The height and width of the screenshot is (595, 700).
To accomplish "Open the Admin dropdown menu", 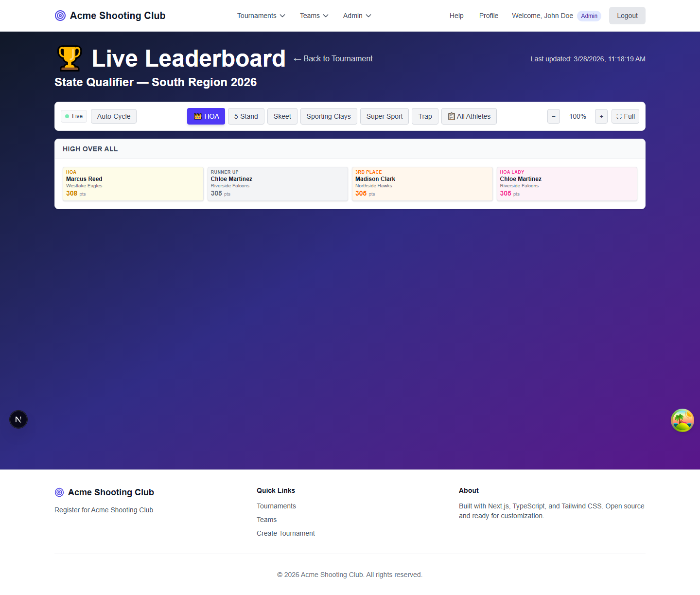I will tap(357, 16).
